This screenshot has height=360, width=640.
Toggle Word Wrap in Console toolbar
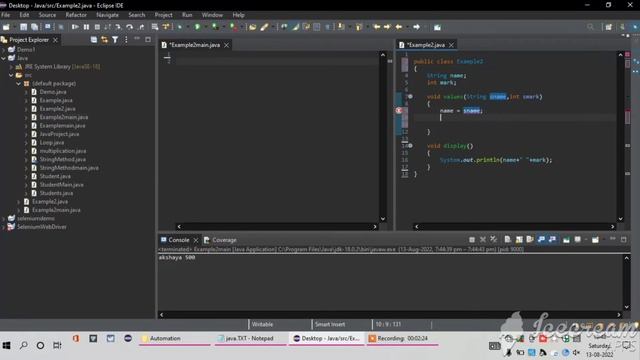530,240
